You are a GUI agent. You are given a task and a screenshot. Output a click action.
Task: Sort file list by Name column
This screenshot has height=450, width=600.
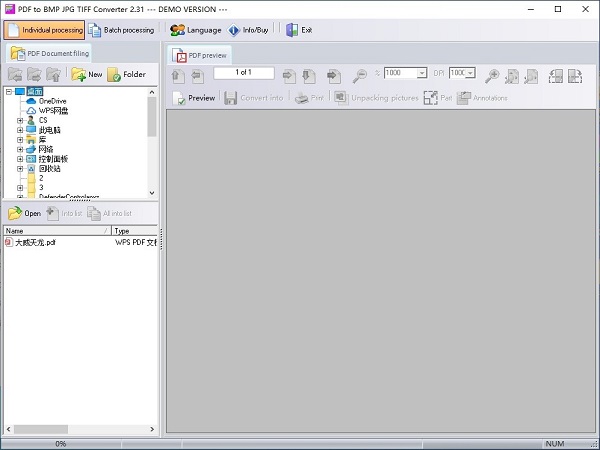click(57, 231)
